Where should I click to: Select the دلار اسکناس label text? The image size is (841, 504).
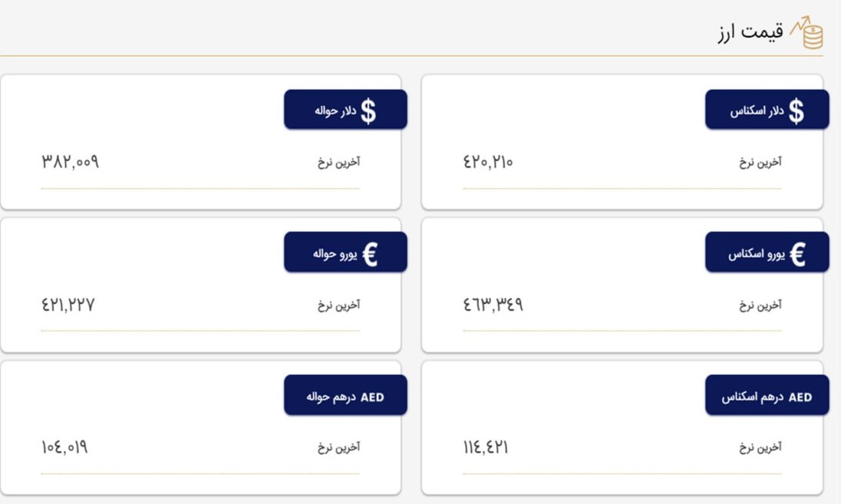757,111
